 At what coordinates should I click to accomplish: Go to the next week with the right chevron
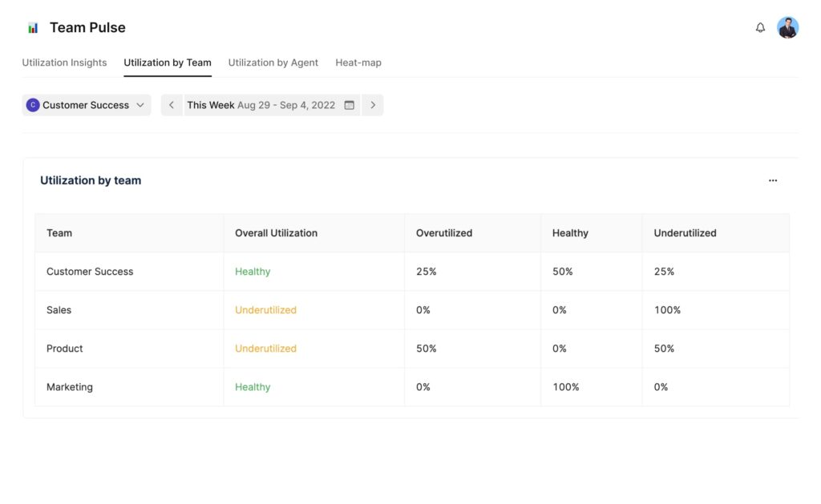tap(372, 104)
